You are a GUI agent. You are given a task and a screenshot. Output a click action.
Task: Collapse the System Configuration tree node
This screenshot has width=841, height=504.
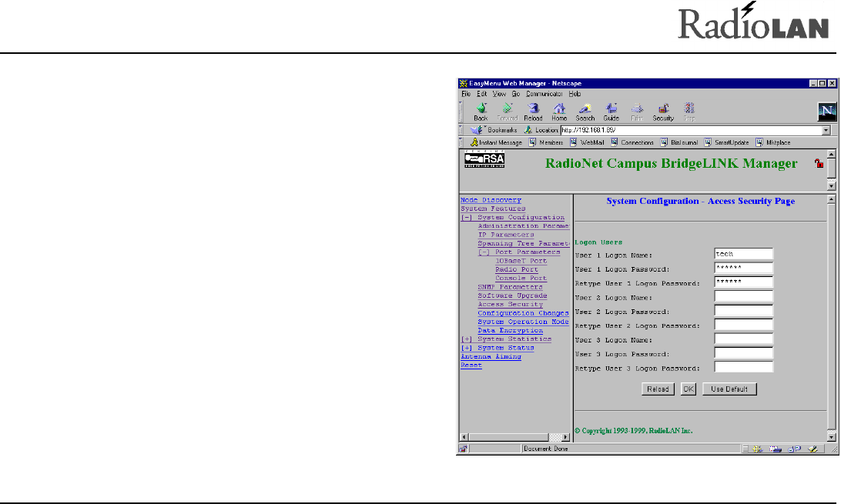466,218
